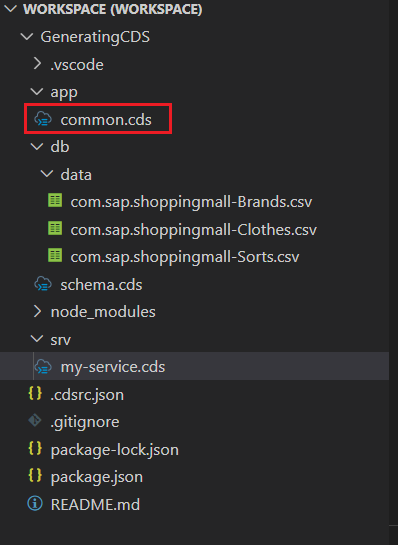Open the .gitignore file
Image resolution: width=398 pixels, height=545 pixels.
tap(85, 422)
